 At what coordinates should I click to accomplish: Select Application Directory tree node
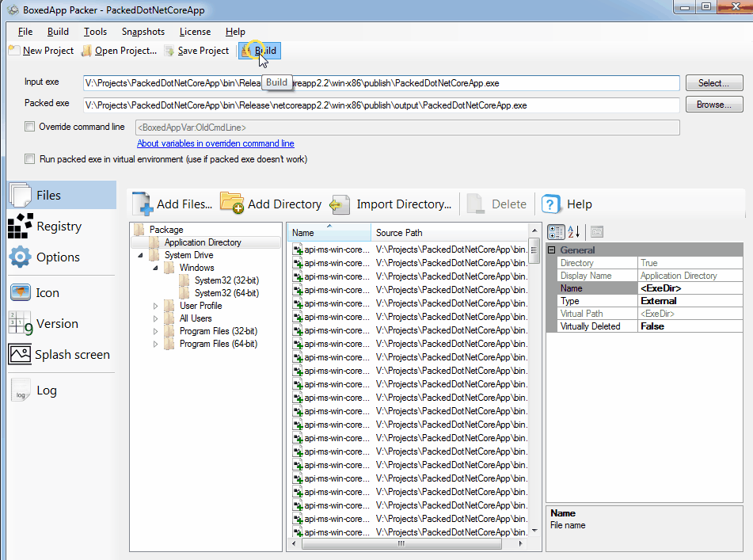203,242
